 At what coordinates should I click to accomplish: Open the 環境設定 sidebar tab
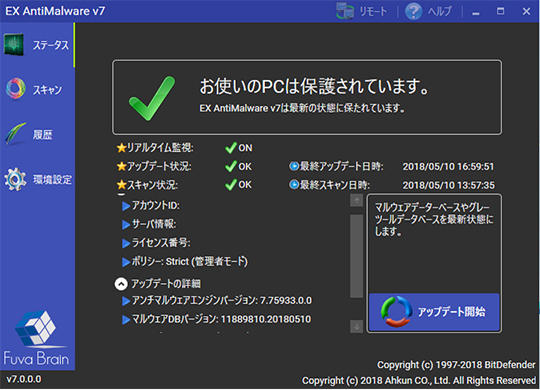[37, 179]
